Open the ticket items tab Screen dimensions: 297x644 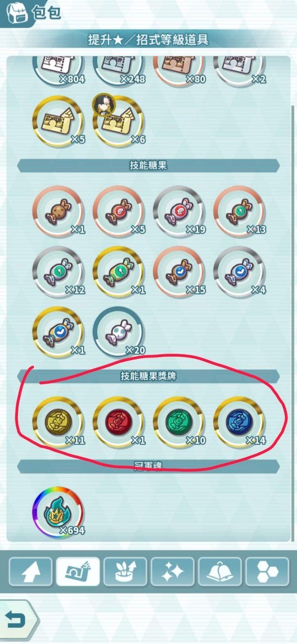coord(78,572)
